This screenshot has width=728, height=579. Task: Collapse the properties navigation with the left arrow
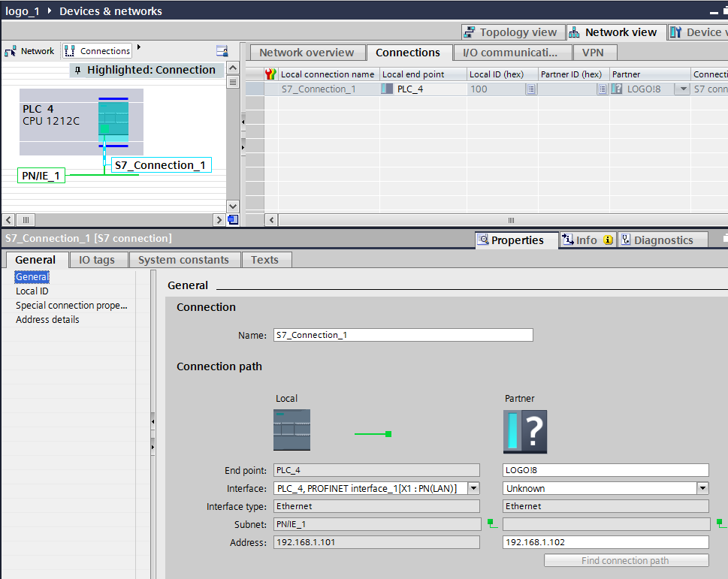point(153,422)
